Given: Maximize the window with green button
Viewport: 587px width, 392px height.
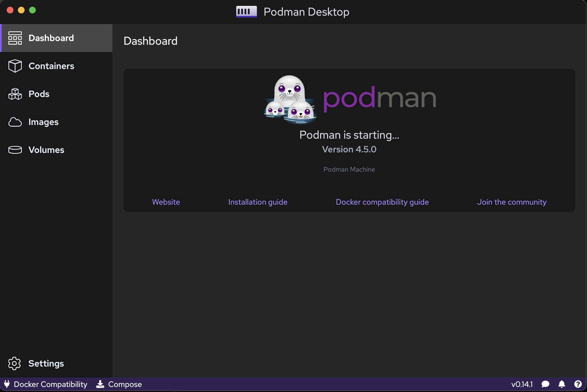Looking at the screenshot, I should coord(32,10).
